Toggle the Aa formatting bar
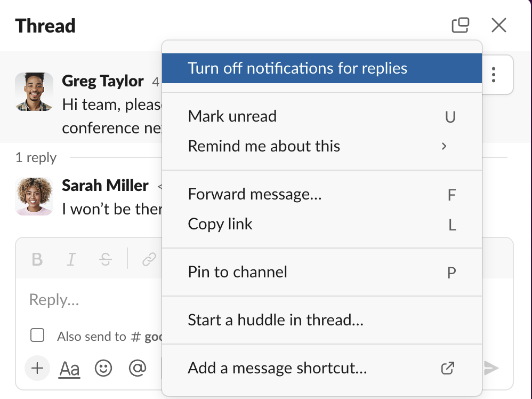This screenshot has width=532, height=399. tap(69, 368)
